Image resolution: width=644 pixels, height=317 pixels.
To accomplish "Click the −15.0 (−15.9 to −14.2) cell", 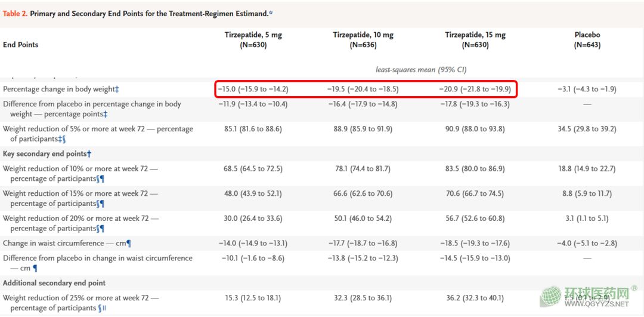I will [253, 90].
